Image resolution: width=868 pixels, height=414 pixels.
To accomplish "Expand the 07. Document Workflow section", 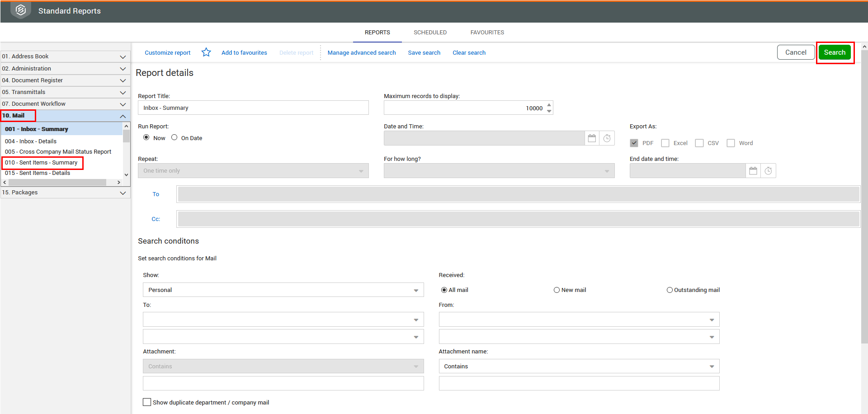I will 65,104.
